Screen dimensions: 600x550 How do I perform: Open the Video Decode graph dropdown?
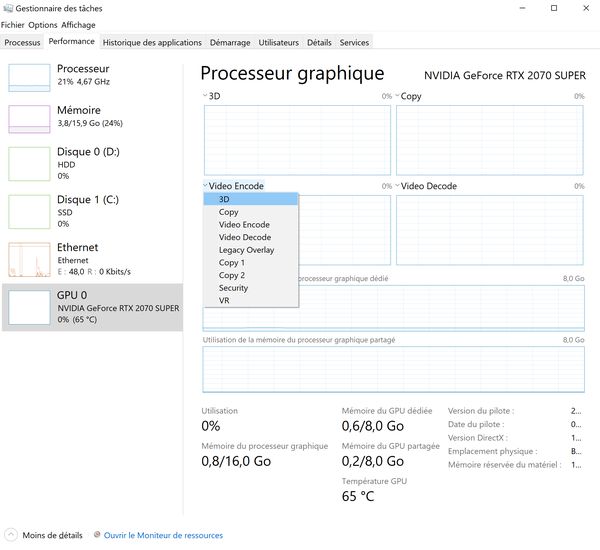pyautogui.click(x=426, y=186)
